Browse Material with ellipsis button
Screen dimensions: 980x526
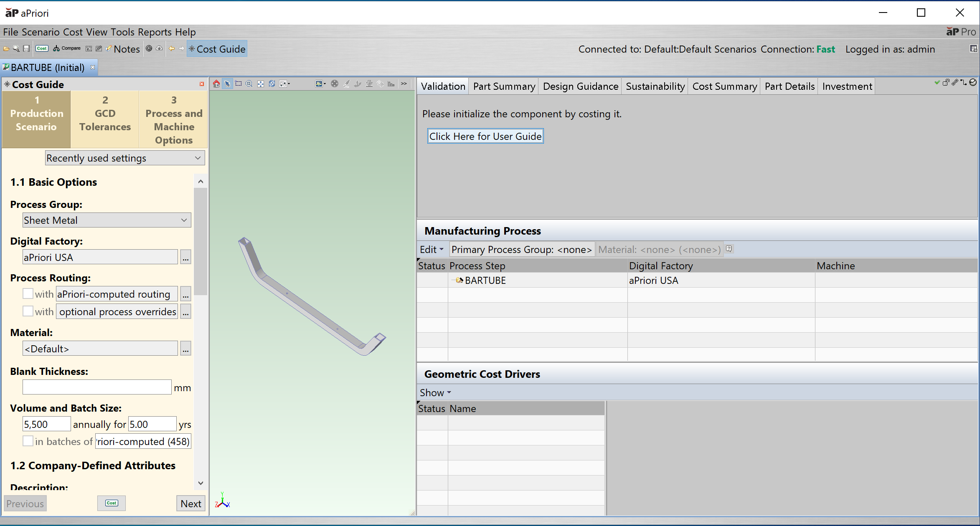(x=186, y=349)
